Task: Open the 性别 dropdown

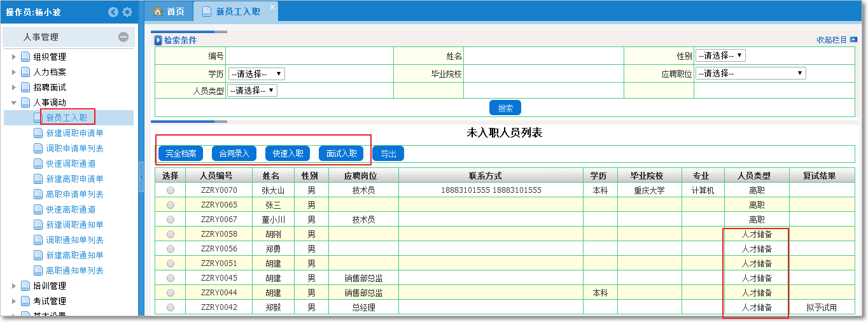Action: pos(720,55)
